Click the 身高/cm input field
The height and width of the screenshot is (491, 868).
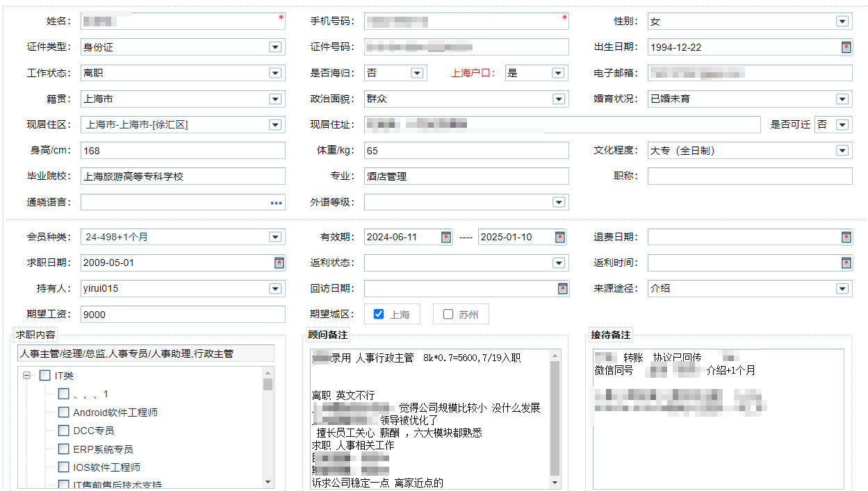[183, 151]
